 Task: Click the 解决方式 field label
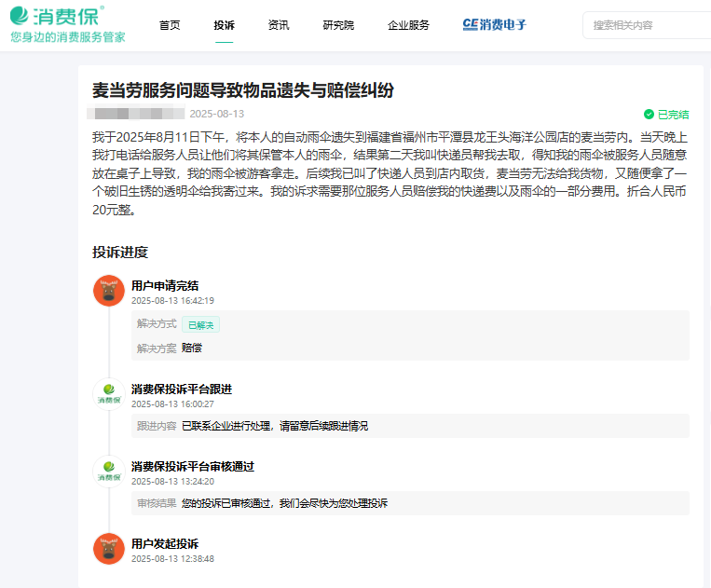[x=157, y=323]
